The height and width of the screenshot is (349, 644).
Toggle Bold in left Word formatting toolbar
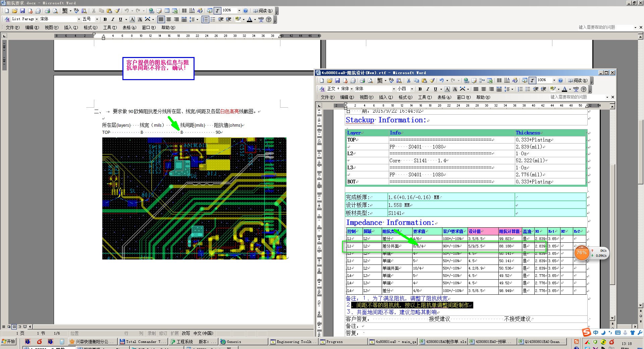tap(105, 19)
